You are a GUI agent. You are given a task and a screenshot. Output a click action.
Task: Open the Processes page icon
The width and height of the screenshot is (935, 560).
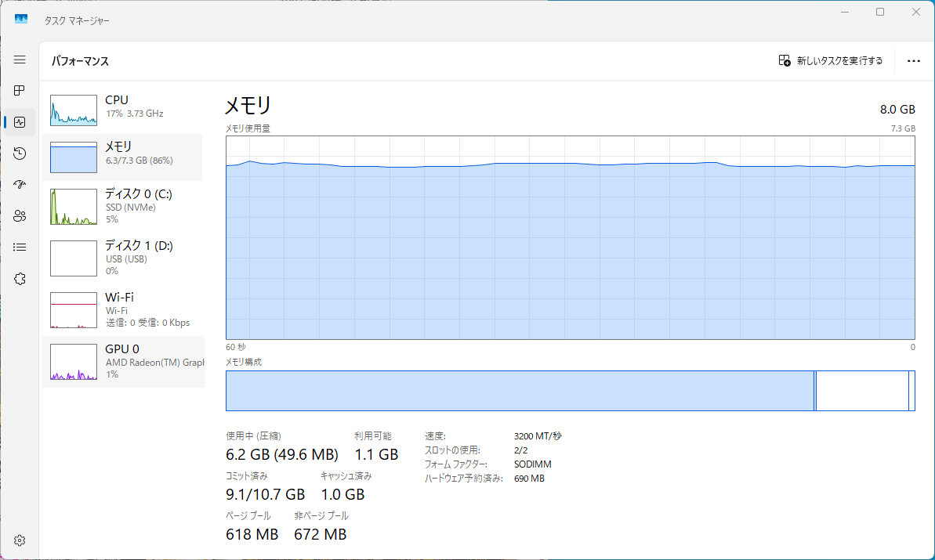[20, 91]
